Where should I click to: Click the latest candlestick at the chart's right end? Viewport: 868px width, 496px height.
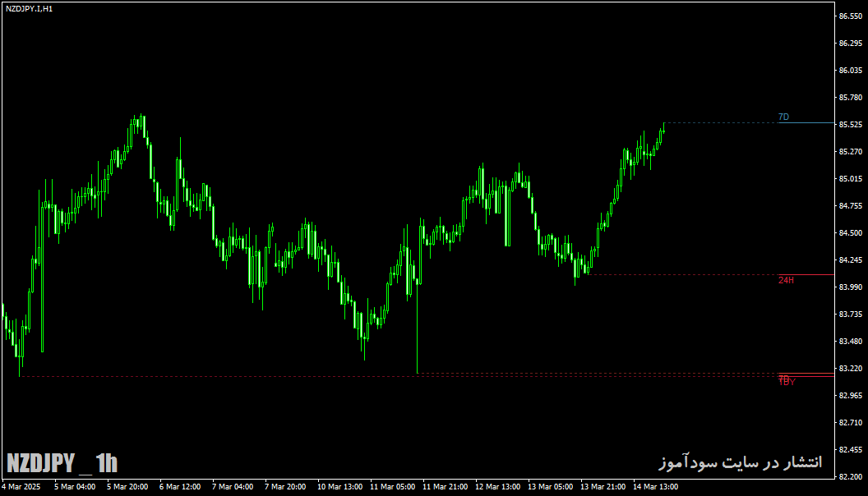click(x=663, y=128)
